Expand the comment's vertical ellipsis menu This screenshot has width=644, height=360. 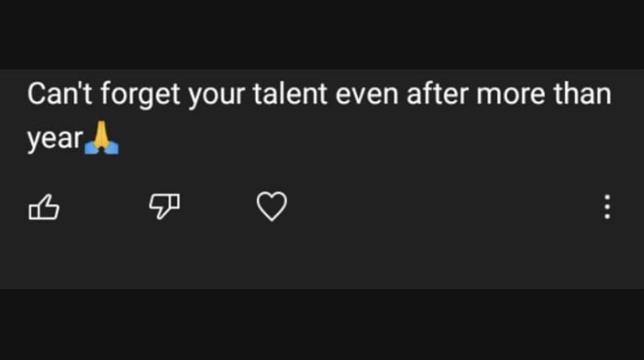pos(607,207)
